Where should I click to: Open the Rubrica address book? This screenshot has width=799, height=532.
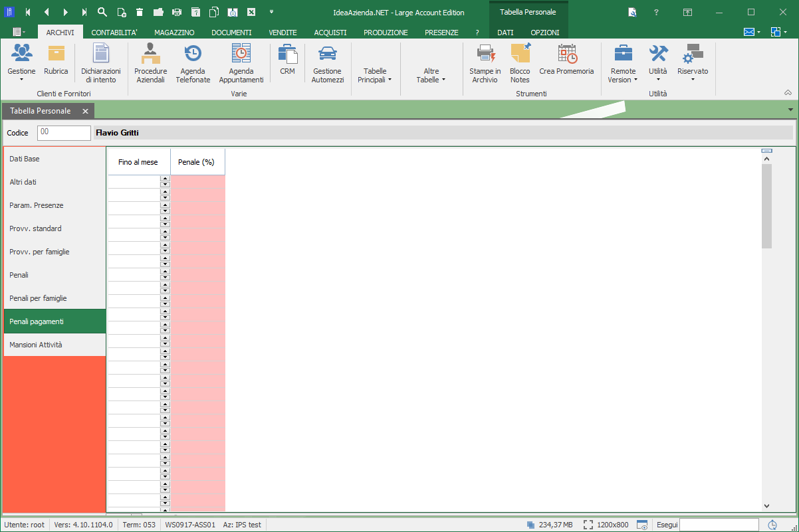(57, 60)
